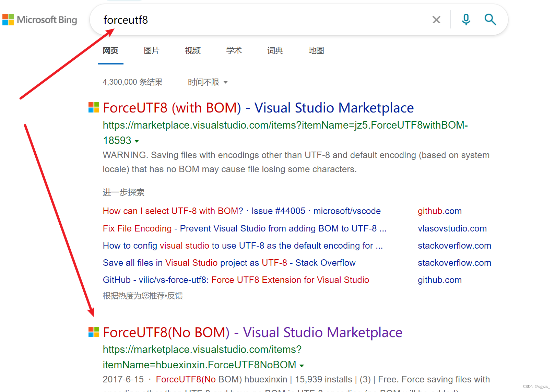Image resolution: width=555 pixels, height=392 pixels.
Task: Click the 进一步探索 heading
Action: click(x=123, y=192)
